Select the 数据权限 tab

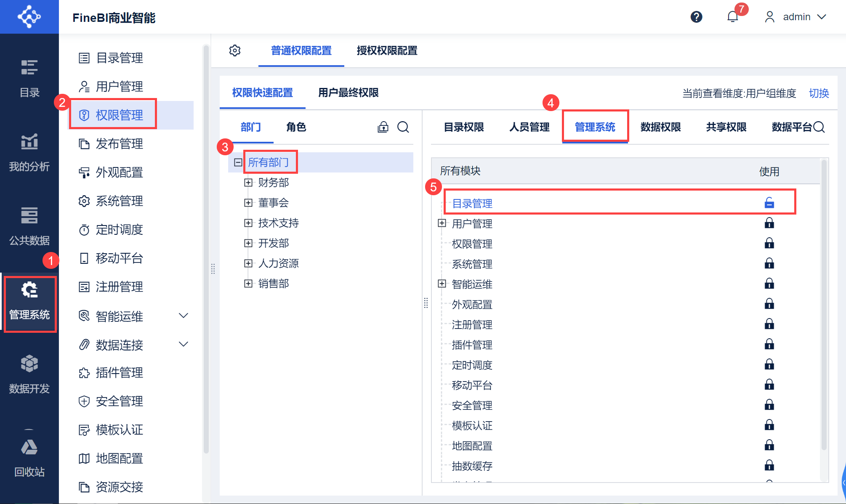click(x=660, y=127)
